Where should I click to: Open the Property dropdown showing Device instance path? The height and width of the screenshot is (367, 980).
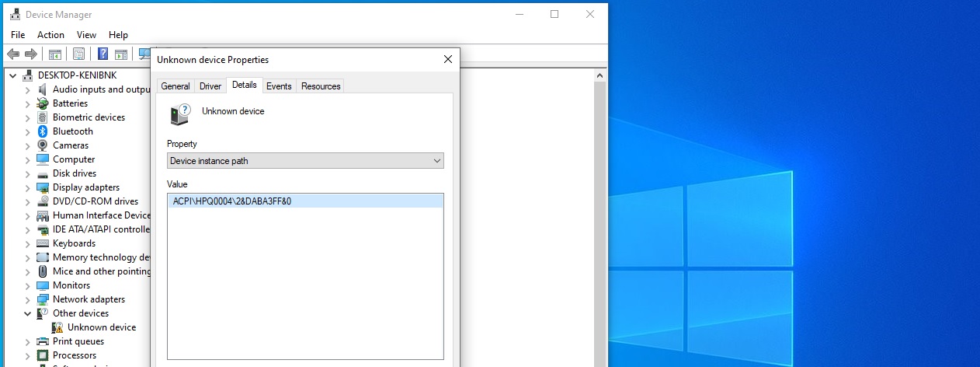coord(305,161)
